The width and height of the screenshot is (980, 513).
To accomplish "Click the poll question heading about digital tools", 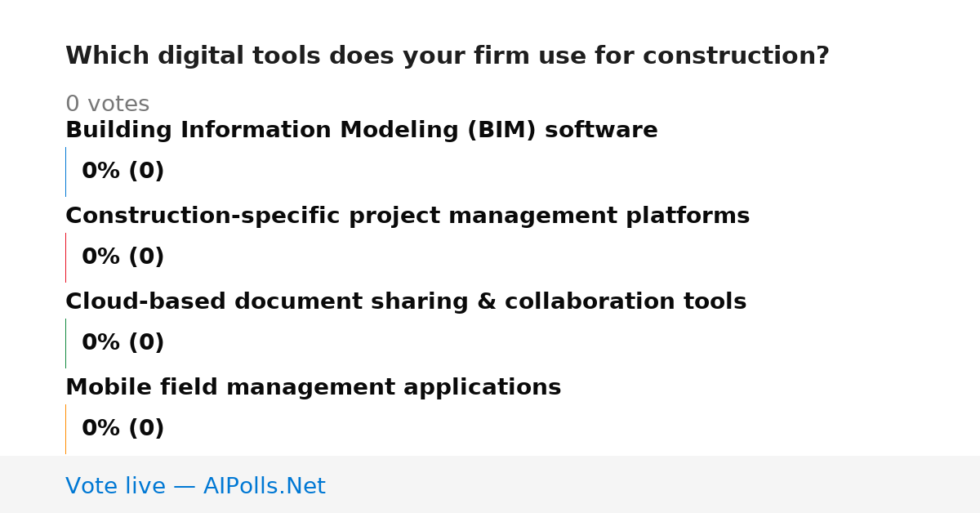I will pos(447,56).
